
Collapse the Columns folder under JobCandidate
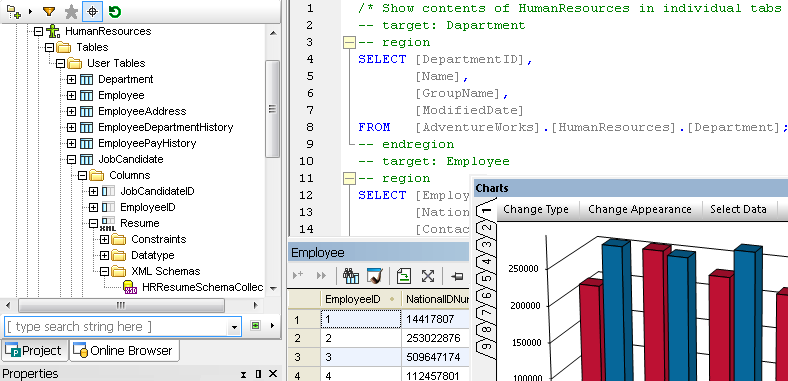coord(82,176)
